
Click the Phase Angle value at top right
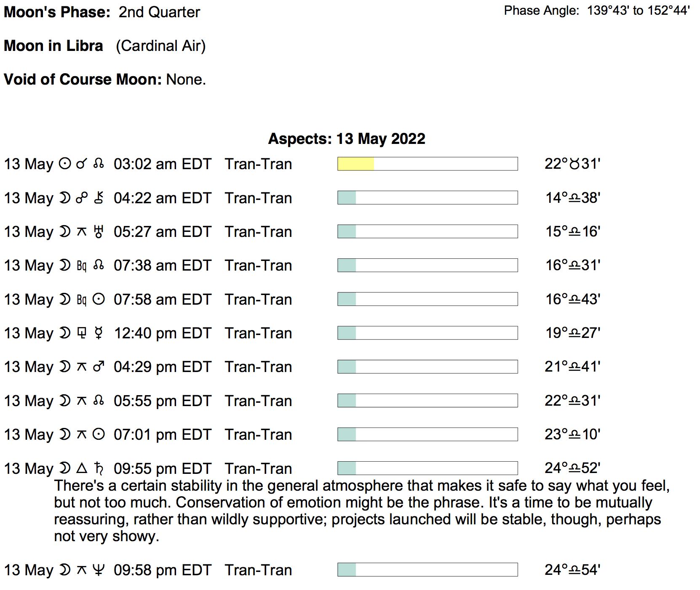click(x=638, y=11)
